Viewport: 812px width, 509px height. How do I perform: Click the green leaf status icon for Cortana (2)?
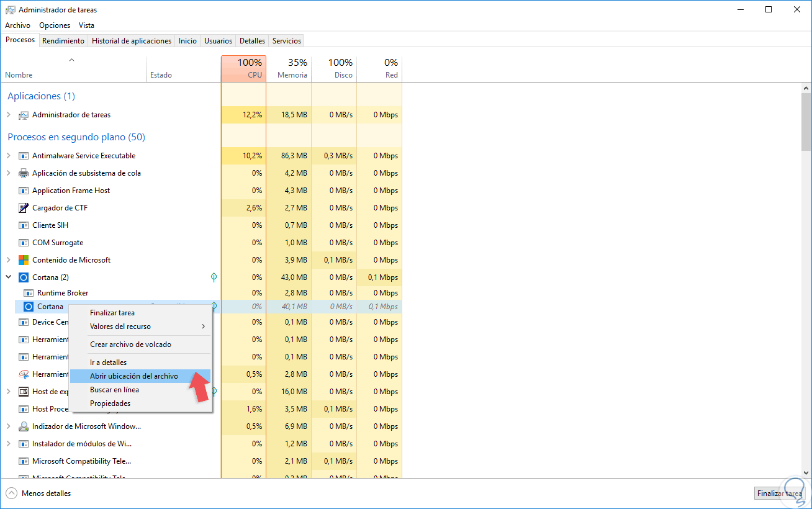pos(214,277)
